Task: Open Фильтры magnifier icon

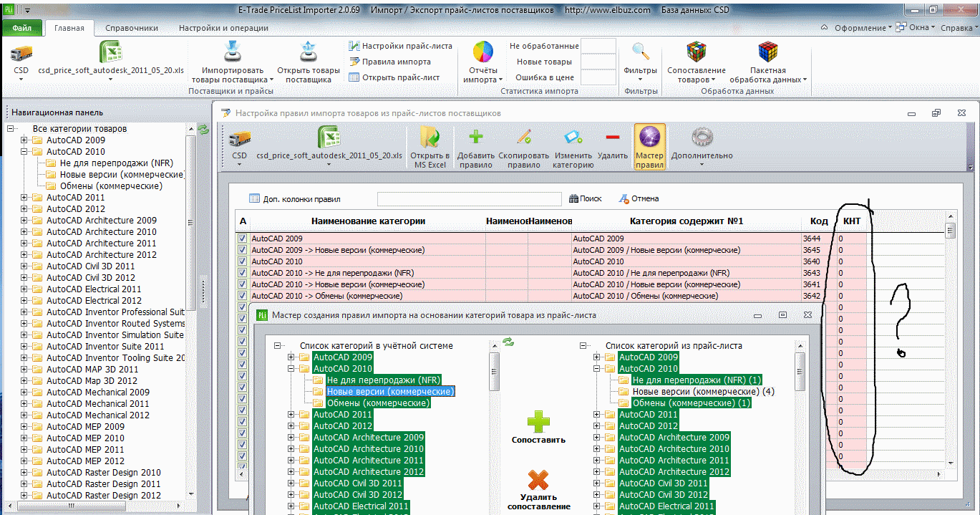Action: [x=641, y=52]
